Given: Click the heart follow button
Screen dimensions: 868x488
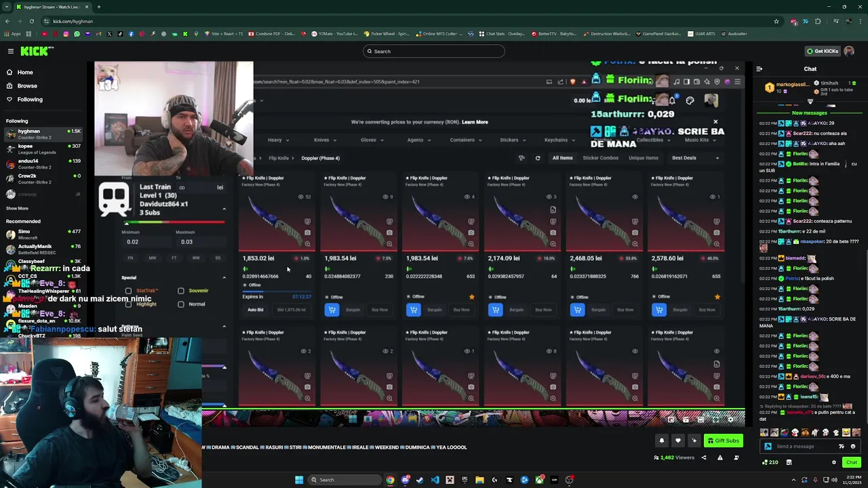Looking at the screenshot, I should tap(677, 441).
